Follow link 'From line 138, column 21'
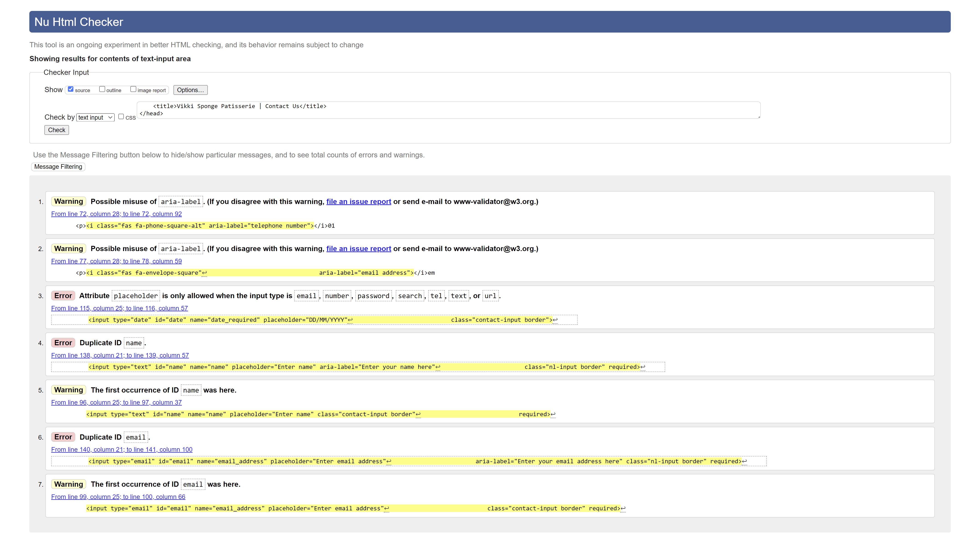 coord(120,355)
